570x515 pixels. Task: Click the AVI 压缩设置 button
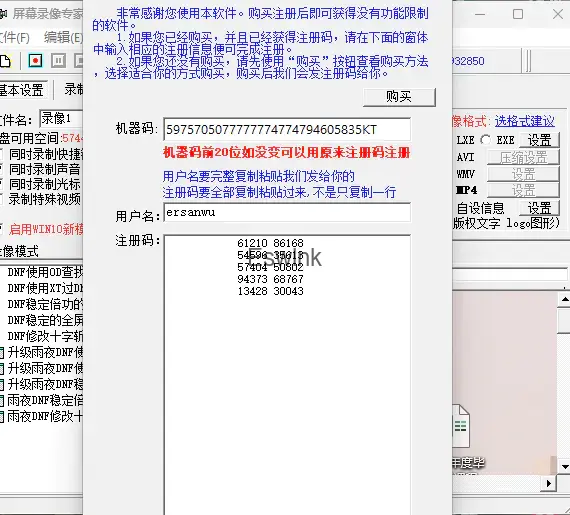tap(523, 158)
